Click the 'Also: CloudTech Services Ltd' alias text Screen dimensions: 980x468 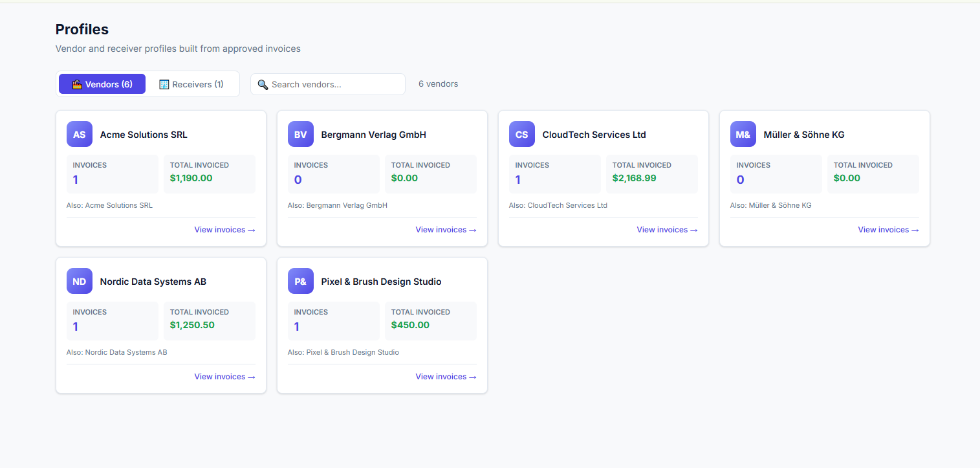[x=558, y=205]
